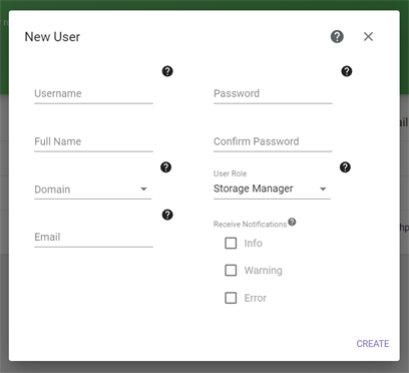Expand the Domain dropdown arrow

pos(144,189)
